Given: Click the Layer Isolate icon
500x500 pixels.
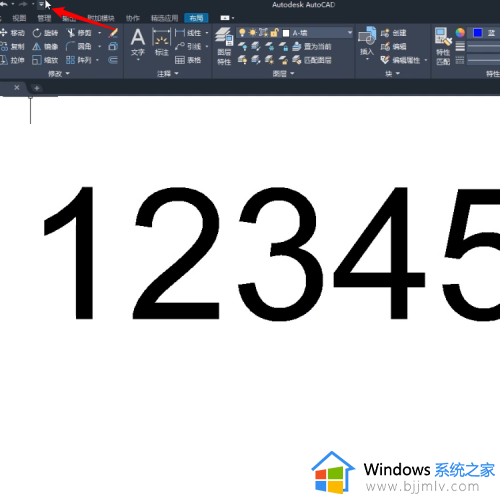Looking at the screenshot, I should (x=256, y=46).
